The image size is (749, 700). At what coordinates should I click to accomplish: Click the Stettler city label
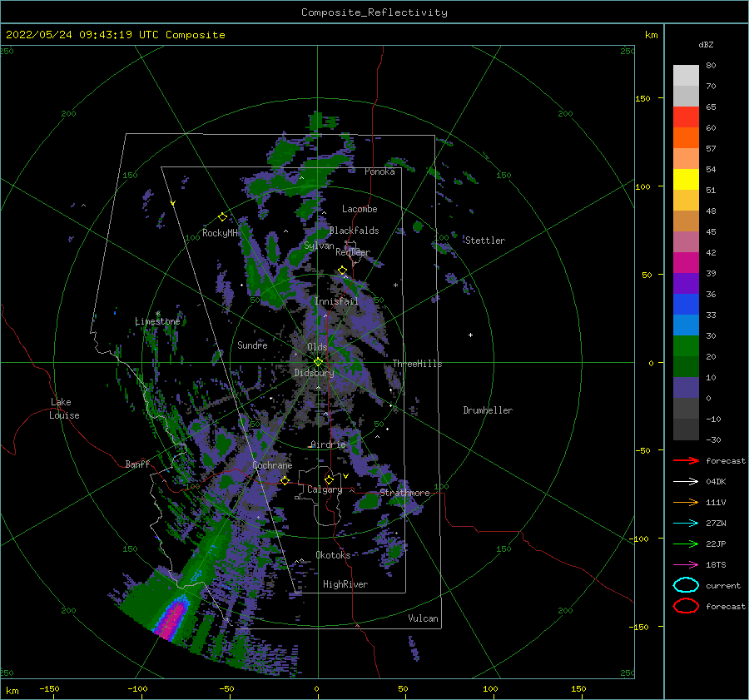pos(485,241)
